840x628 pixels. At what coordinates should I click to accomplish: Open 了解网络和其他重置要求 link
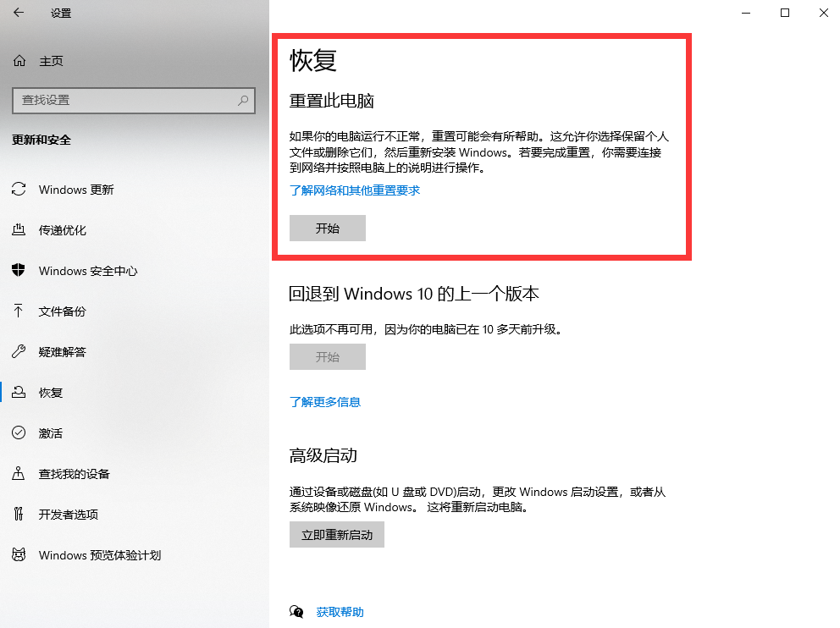pyautogui.click(x=355, y=190)
